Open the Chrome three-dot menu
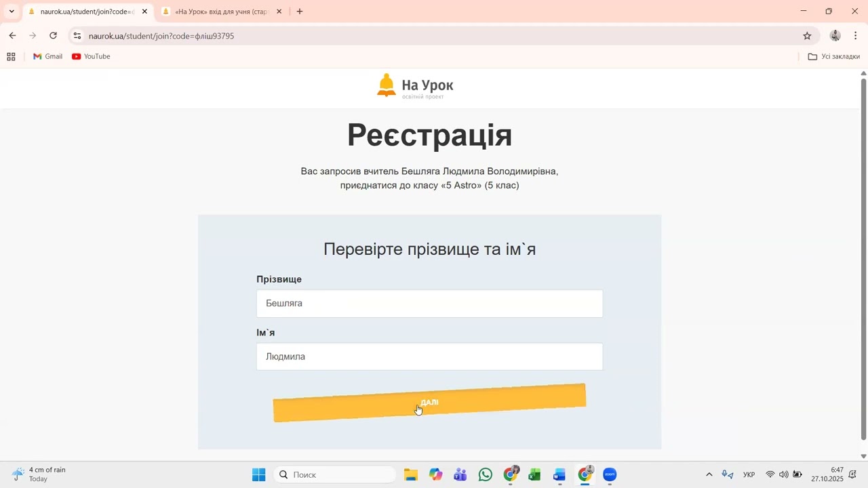Viewport: 868px width, 488px height. (856, 36)
